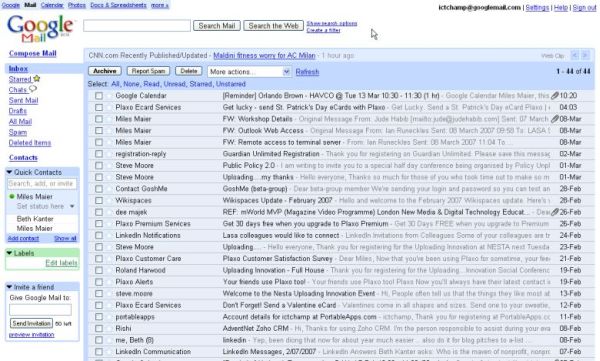600x361 pixels.
Task: Click the Send Invitation button
Action: point(31,323)
